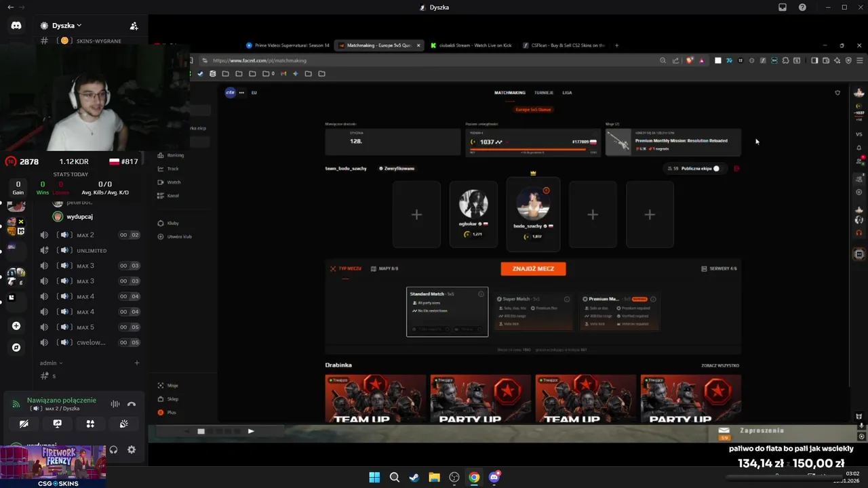Viewport: 868px width, 488px height.
Task: Open the Watch item in FACEIT sidebar
Action: click(x=169, y=182)
